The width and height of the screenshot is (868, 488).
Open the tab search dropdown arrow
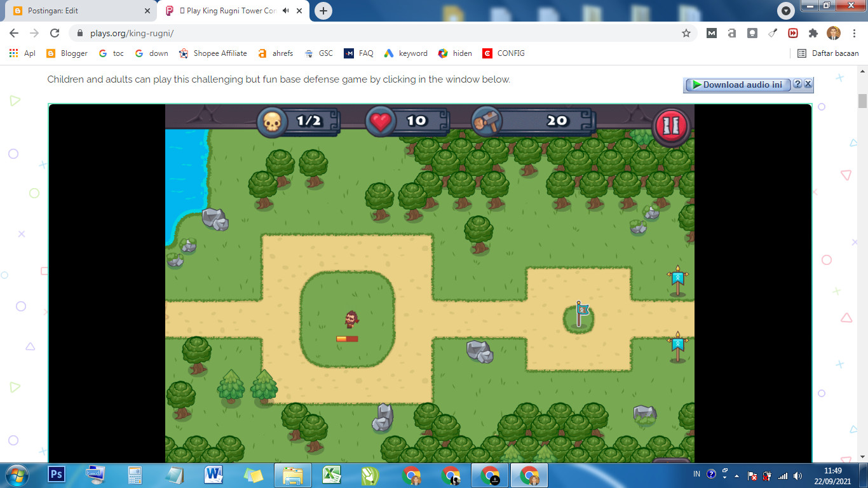(786, 11)
